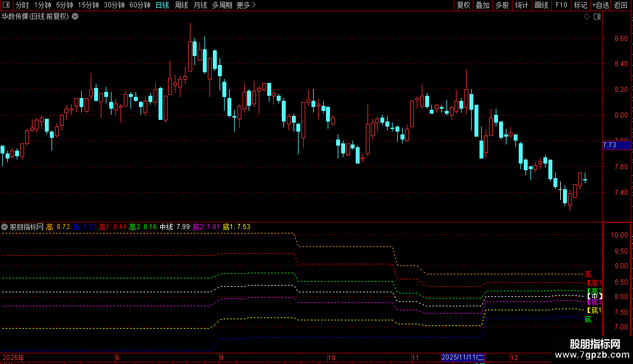Click the 【底1】 line label

[594, 310]
